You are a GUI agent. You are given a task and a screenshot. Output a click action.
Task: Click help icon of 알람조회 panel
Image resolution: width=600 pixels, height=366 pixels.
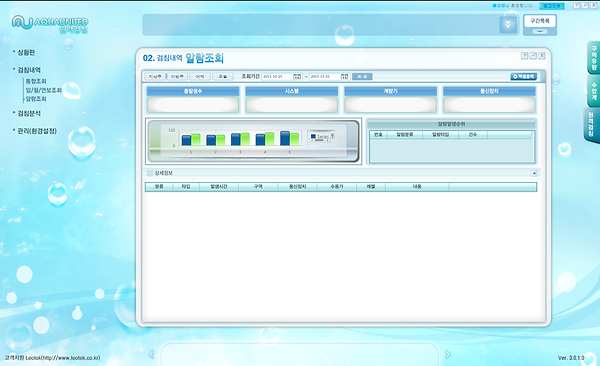tap(524, 56)
